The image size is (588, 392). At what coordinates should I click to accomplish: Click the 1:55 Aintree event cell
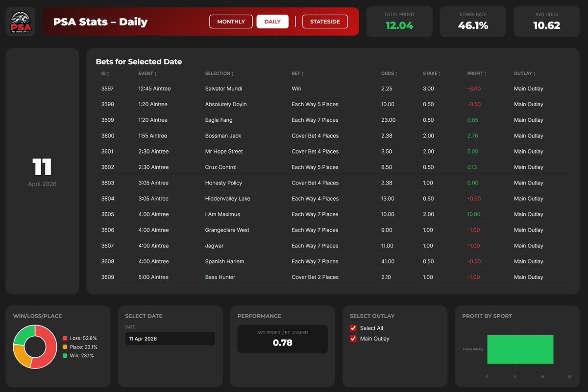tap(152, 136)
